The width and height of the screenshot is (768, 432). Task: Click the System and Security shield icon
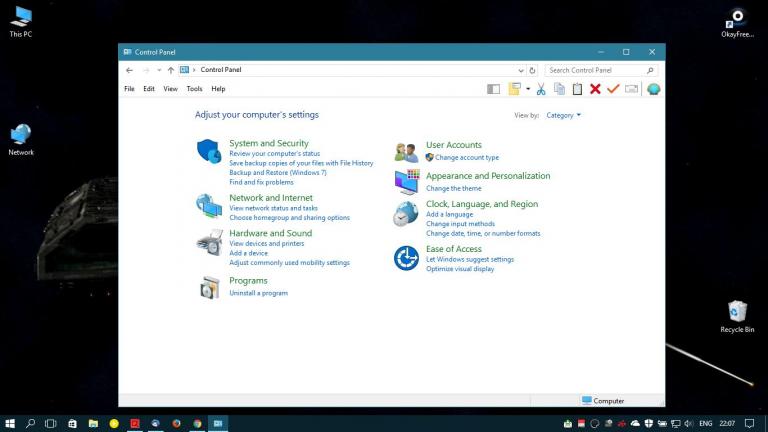tap(209, 151)
